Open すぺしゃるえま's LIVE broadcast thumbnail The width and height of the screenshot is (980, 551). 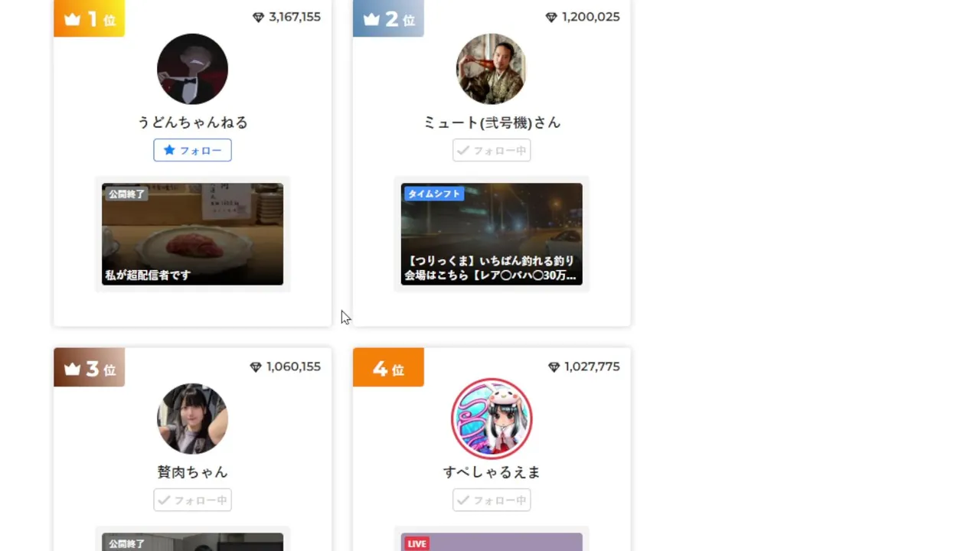tap(492, 542)
